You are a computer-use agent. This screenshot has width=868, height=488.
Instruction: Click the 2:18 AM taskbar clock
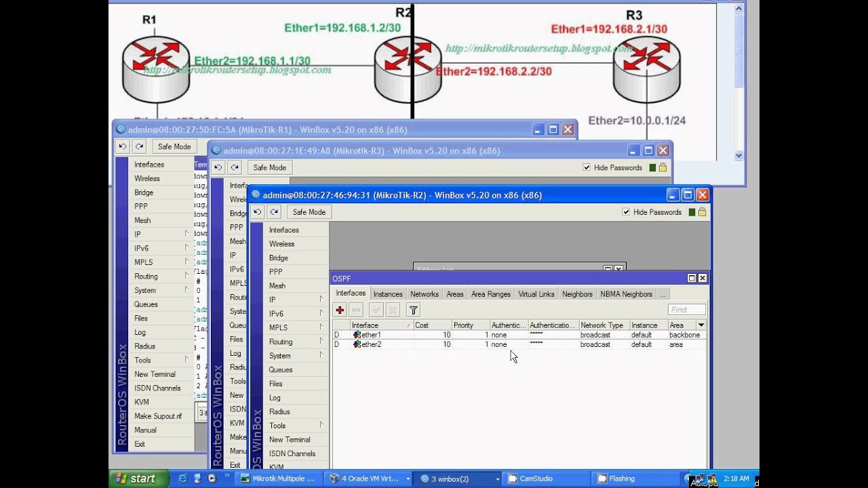[736, 479]
